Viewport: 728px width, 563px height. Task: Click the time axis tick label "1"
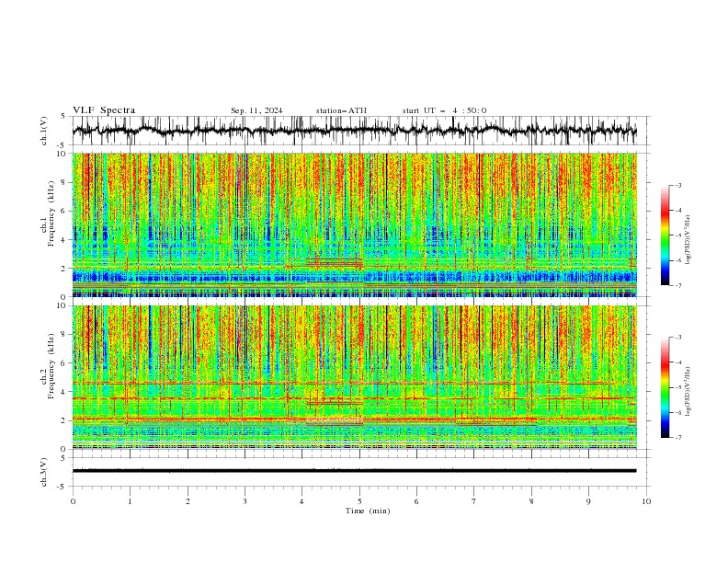click(x=130, y=501)
